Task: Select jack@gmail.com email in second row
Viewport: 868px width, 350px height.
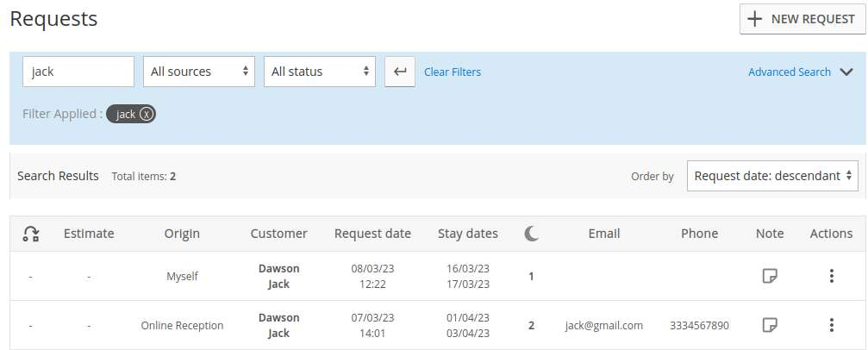Action: [604, 325]
